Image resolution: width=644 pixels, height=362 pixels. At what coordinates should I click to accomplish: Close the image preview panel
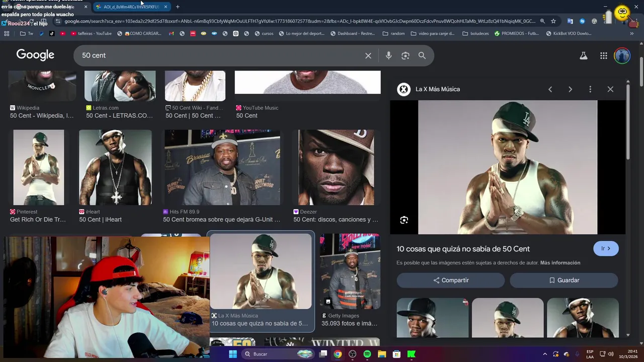coord(610,89)
